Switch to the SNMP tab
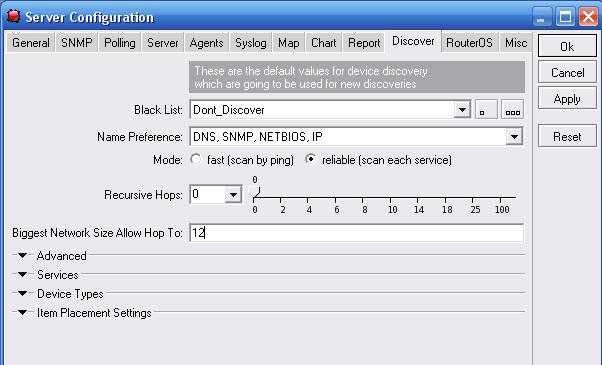The height and width of the screenshot is (365, 602). (x=77, y=43)
